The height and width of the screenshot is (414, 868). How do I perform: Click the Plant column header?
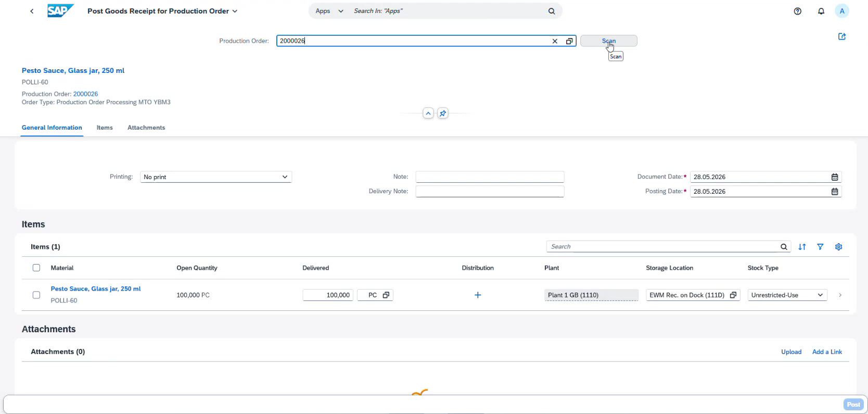coord(552,268)
